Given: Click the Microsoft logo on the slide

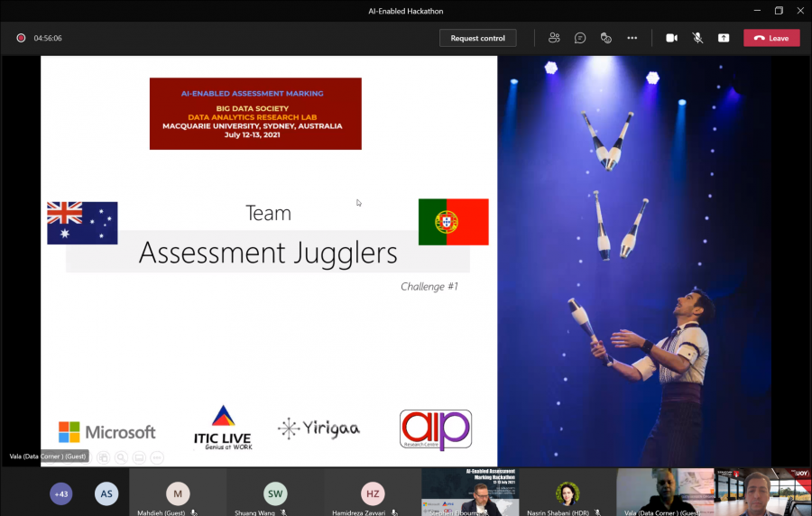Looking at the screenshot, I should pos(106,432).
